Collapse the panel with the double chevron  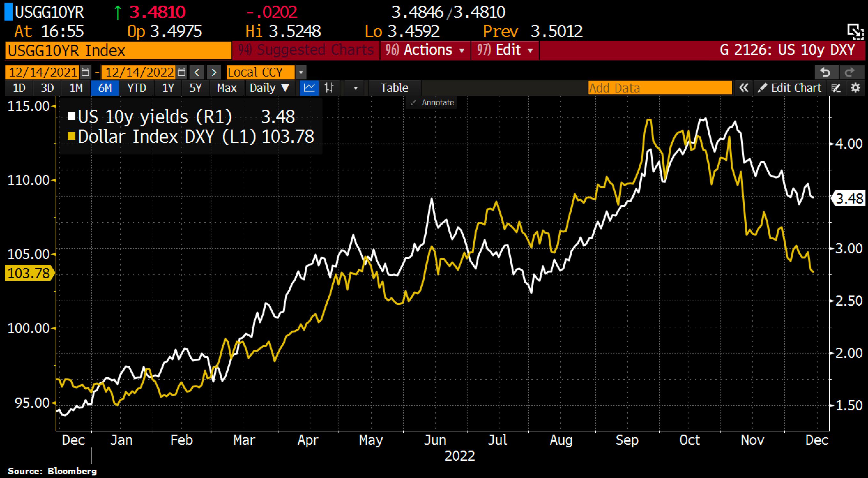pyautogui.click(x=744, y=88)
